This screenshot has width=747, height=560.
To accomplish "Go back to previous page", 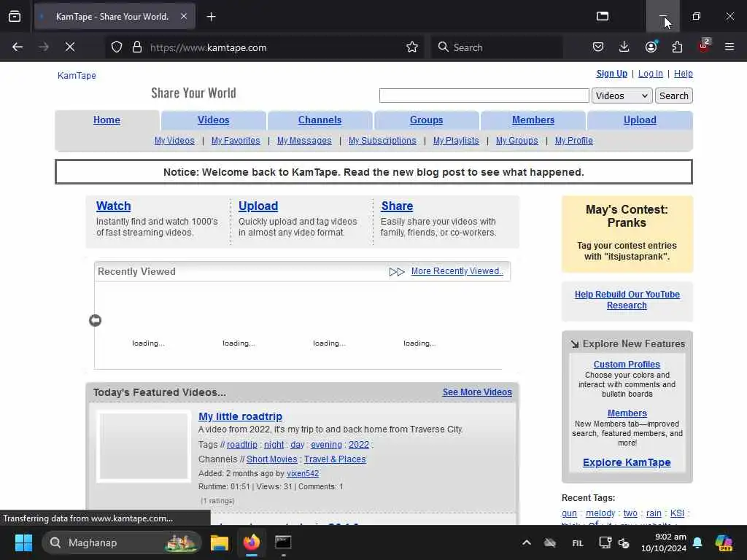I will [x=18, y=47].
